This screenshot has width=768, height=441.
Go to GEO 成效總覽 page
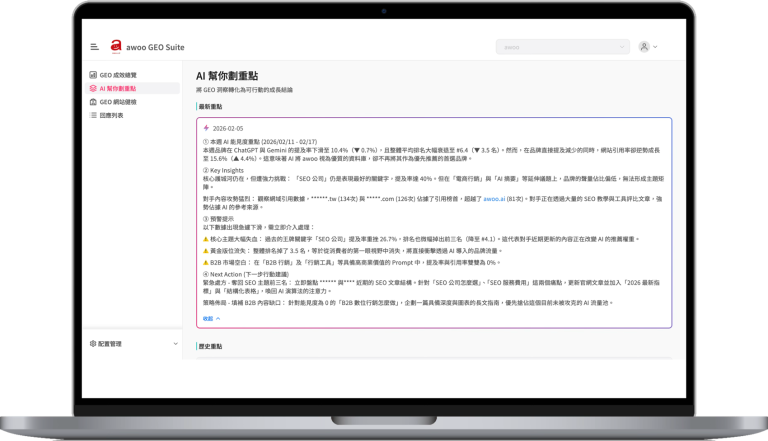click(122, 75)
